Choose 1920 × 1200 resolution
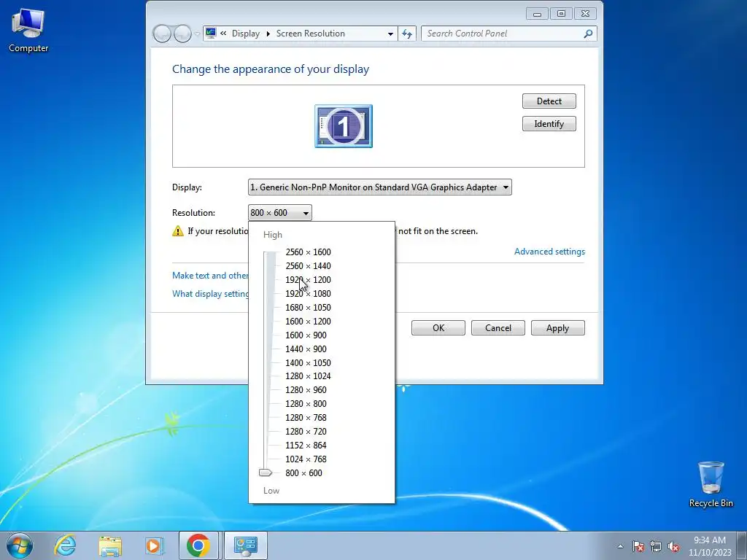747x560 pixels. coord(309,279)
